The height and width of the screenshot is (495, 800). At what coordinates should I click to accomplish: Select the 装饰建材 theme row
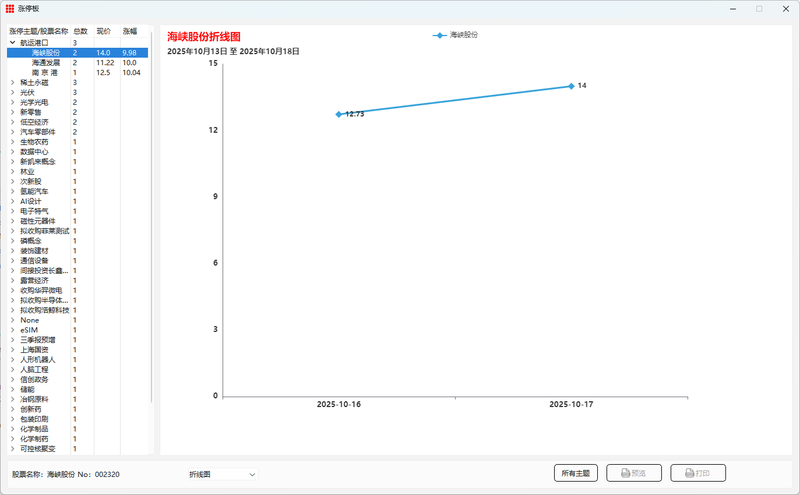click(78, 251)
